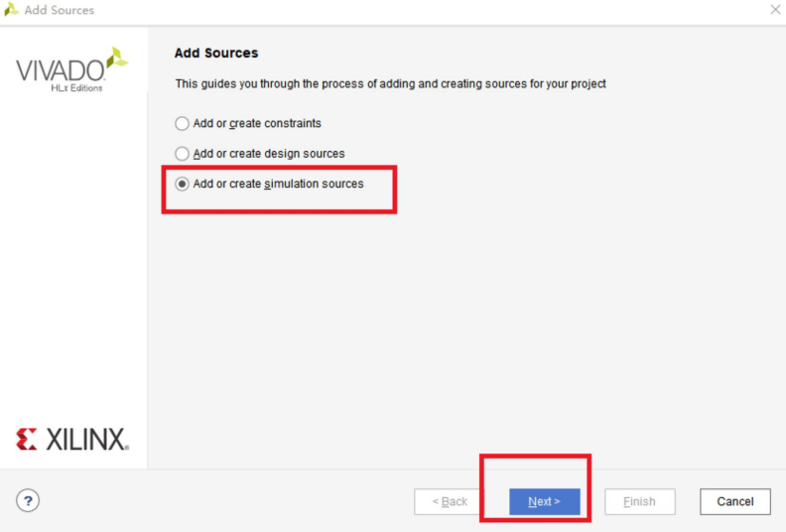Close the Add Sources dialog window
This screenshot has width=786, height=532.
[775, 10]
